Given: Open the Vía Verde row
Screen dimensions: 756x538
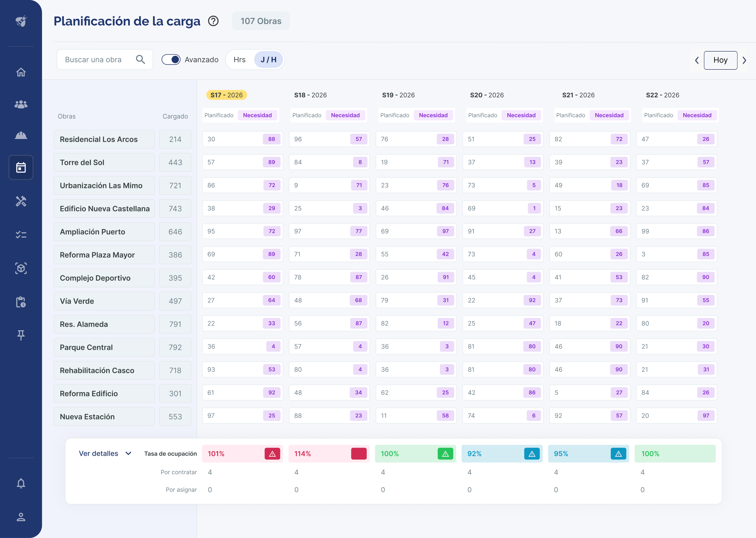Looking at the screenshot, I should click(x=104, y=301).
